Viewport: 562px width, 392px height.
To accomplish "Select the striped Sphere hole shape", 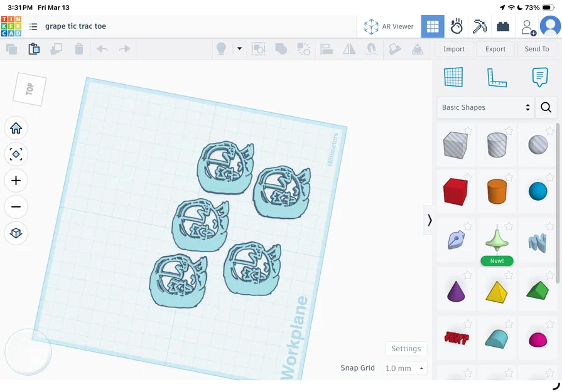I will click(x=538, y=145).
